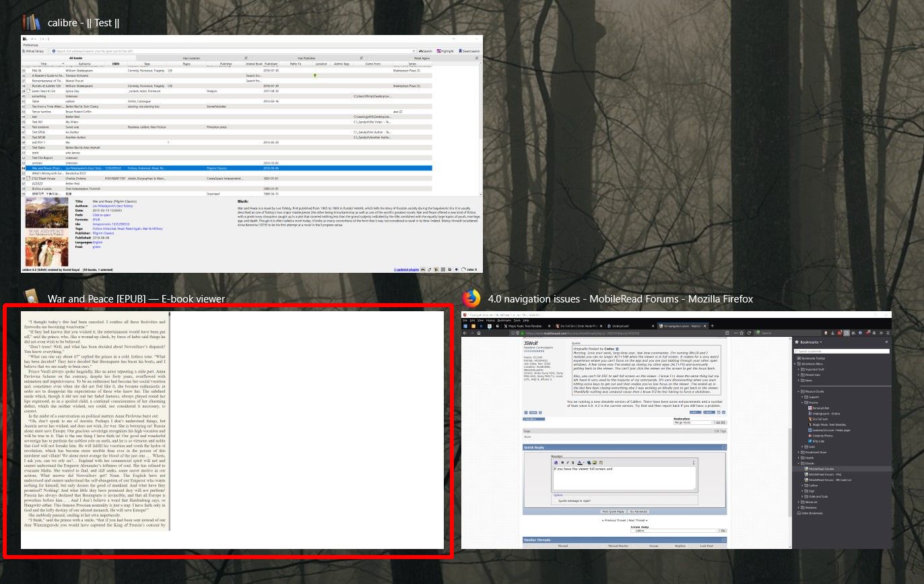Click the Quick Reply message text area

[x=624, y=478]
